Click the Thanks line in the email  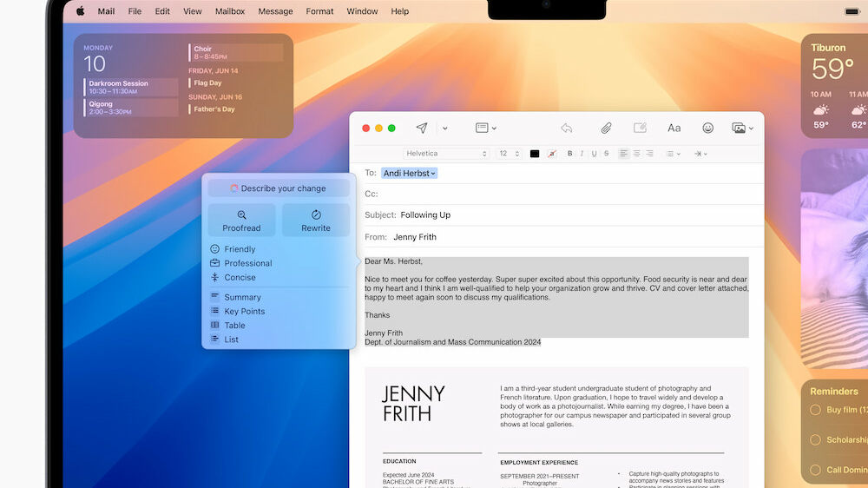[377, 315]
